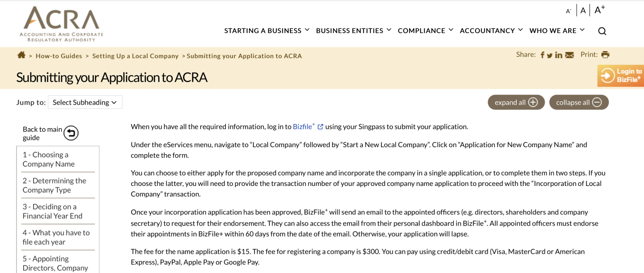Share page via Twitter icon
644x273 pixels.
tap(550, 55)
